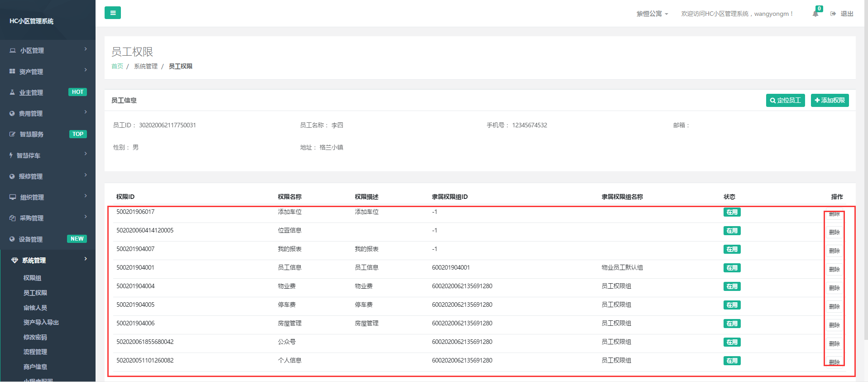Click 物业员工默认组 group name cell

click(622, 267)
